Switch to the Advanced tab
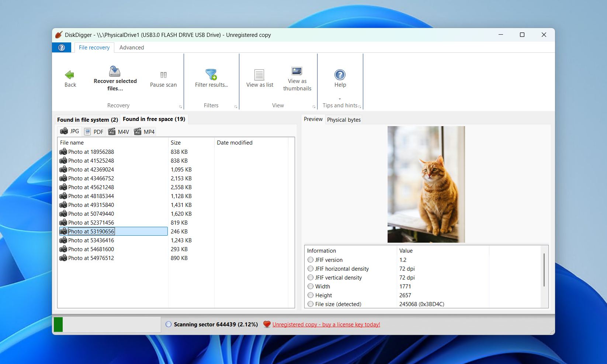The height and width of the screenshot is (364, 607). (x=132, y=47)
